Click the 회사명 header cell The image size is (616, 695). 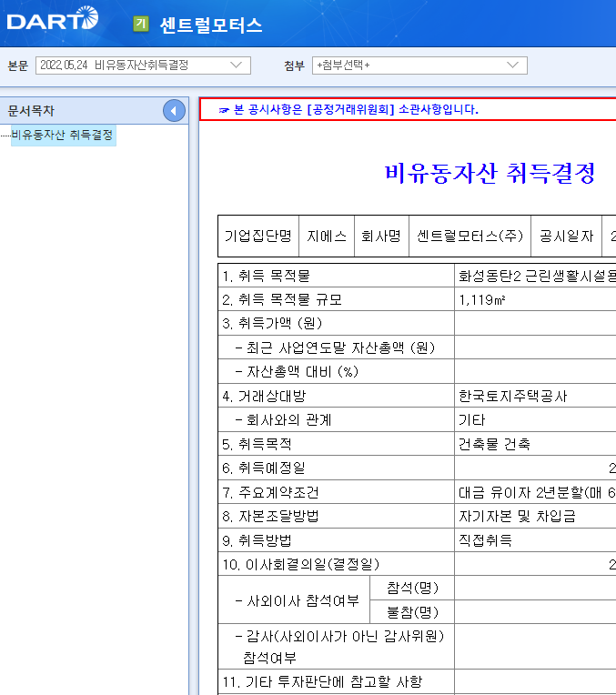click(381, 237)
